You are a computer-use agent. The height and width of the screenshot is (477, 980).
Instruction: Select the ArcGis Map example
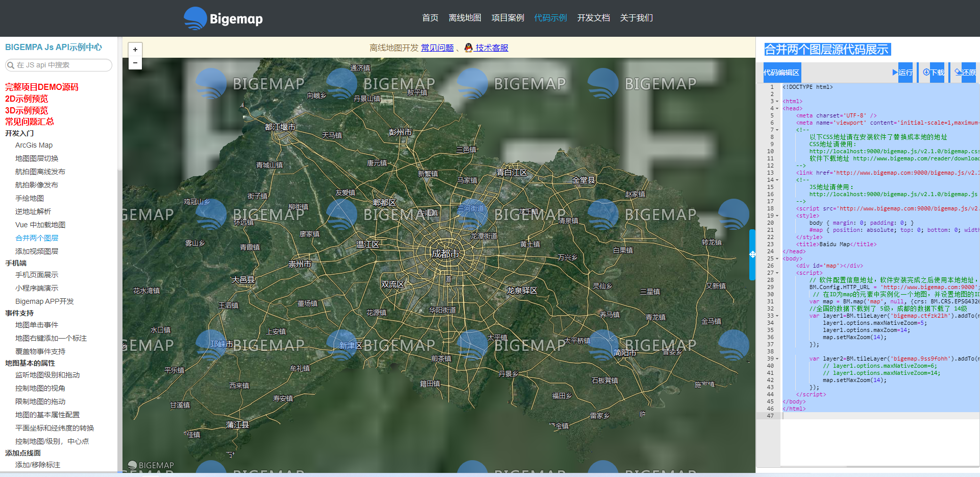click(x=34, y=145)
